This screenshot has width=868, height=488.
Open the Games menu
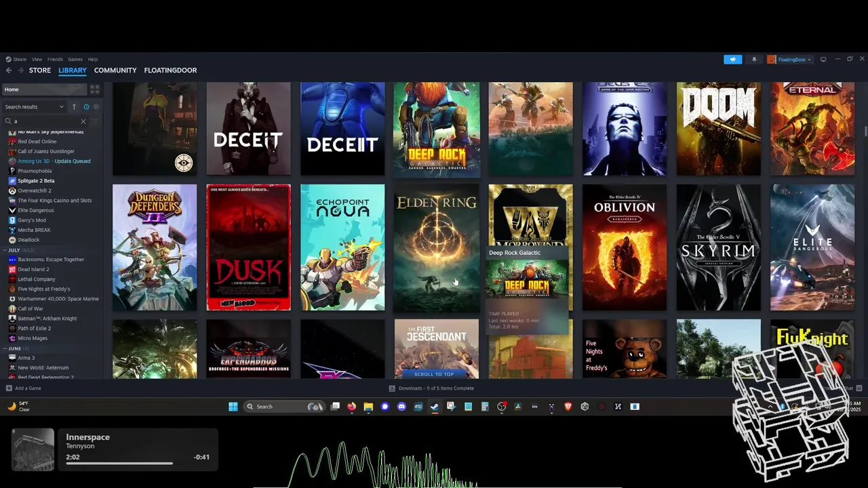[75, 60]
